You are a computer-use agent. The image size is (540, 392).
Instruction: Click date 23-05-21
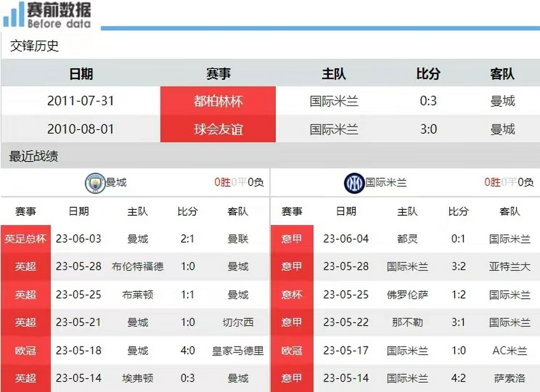[78, 322]
